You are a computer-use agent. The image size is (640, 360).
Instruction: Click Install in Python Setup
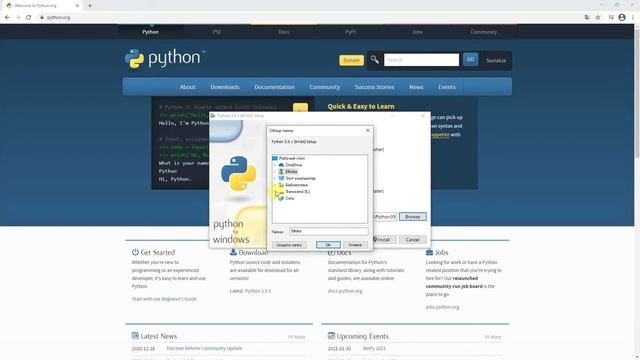(x=384, y=240)
